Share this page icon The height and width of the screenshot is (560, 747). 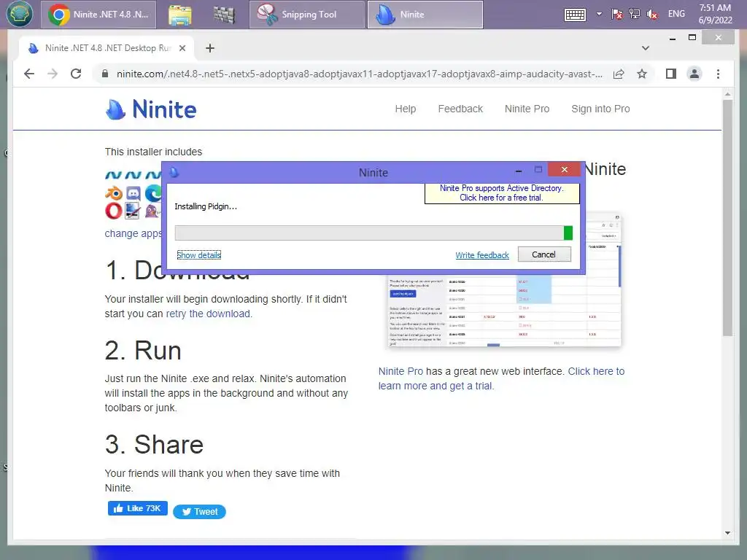[x=619, y=74]
